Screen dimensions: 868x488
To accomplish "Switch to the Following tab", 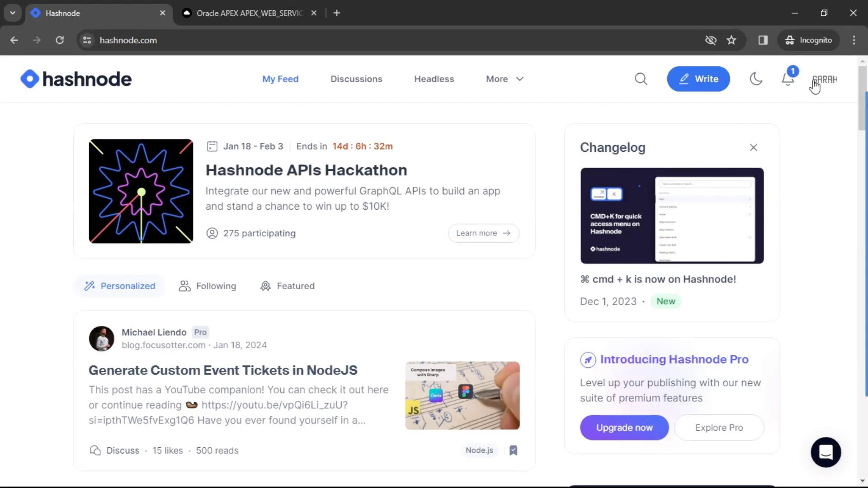I will tap(208, 286).
